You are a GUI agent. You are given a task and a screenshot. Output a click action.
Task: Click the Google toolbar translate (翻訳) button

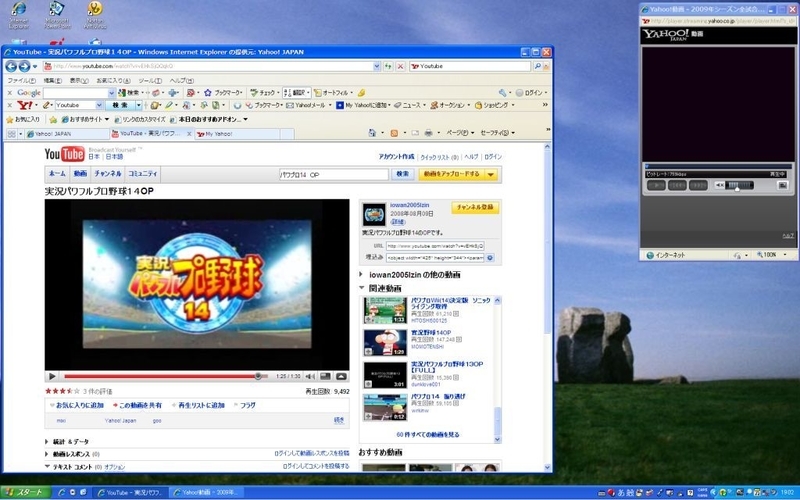pyautogui.click(x=296, y=93)
